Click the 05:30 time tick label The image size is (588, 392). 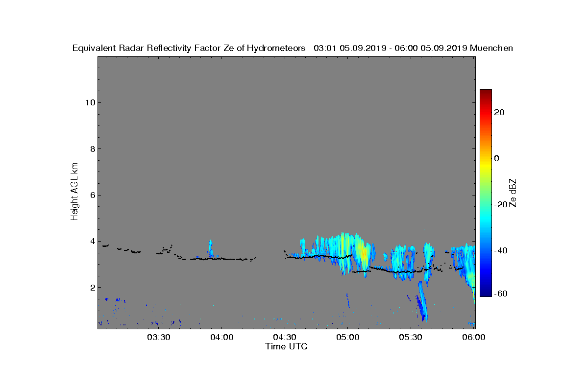411,337
